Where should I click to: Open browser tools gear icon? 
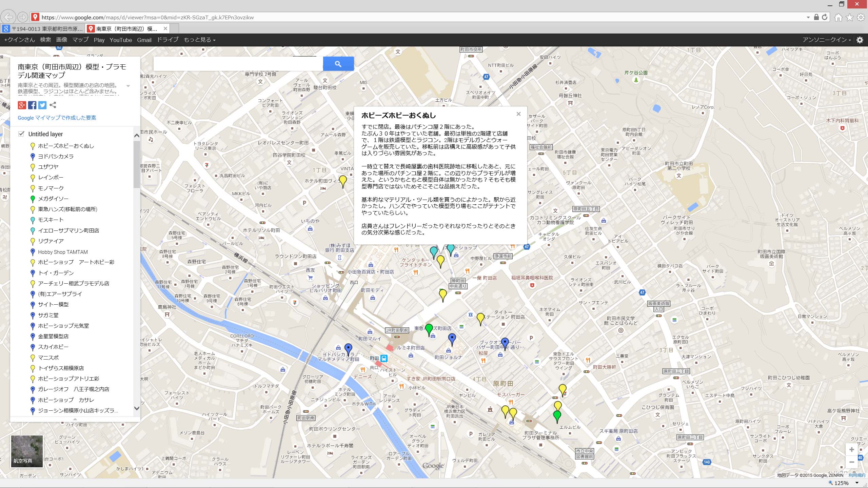tap(861, 18)
